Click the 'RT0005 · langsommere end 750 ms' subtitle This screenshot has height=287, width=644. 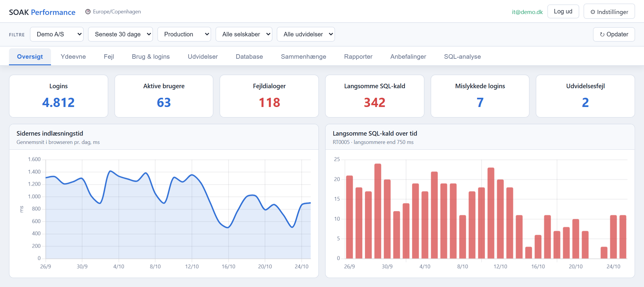point(373,142)
